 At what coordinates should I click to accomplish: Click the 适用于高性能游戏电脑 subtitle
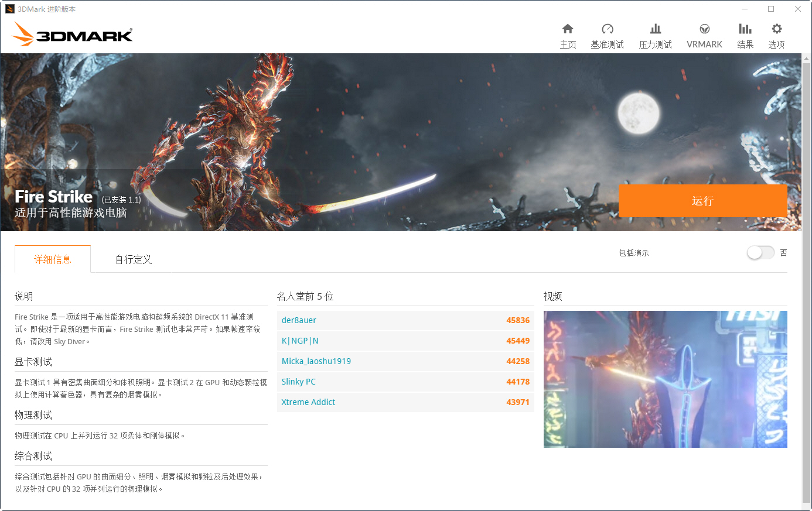pos(71,212)
